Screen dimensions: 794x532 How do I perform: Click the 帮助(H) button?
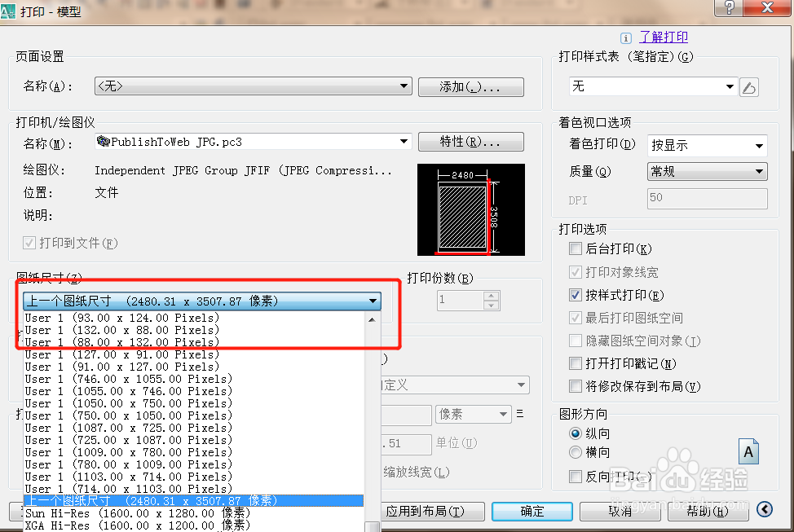[708, 512]
